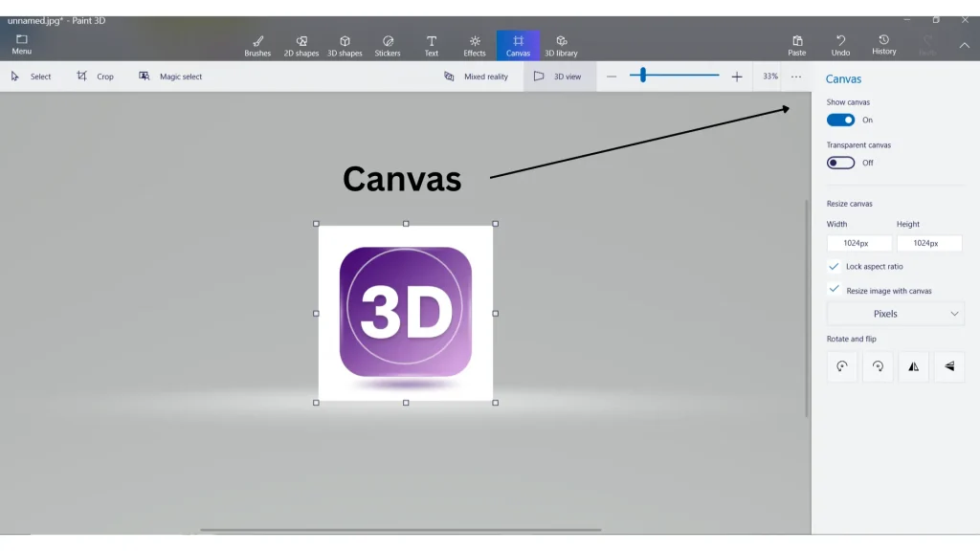Image resolution: width=980 pixels, height=551 pixels.
Task: Click the Width input field
Action: tap(858, 242)
